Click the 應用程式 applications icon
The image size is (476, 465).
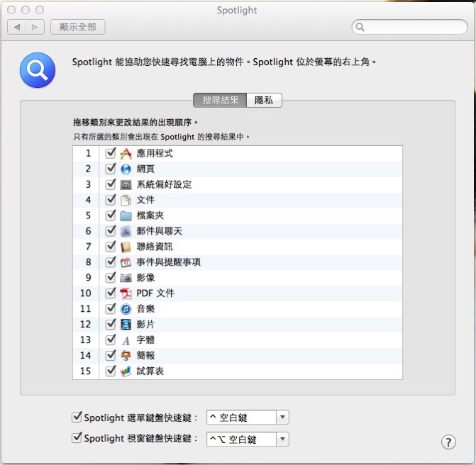coord(126,154)
